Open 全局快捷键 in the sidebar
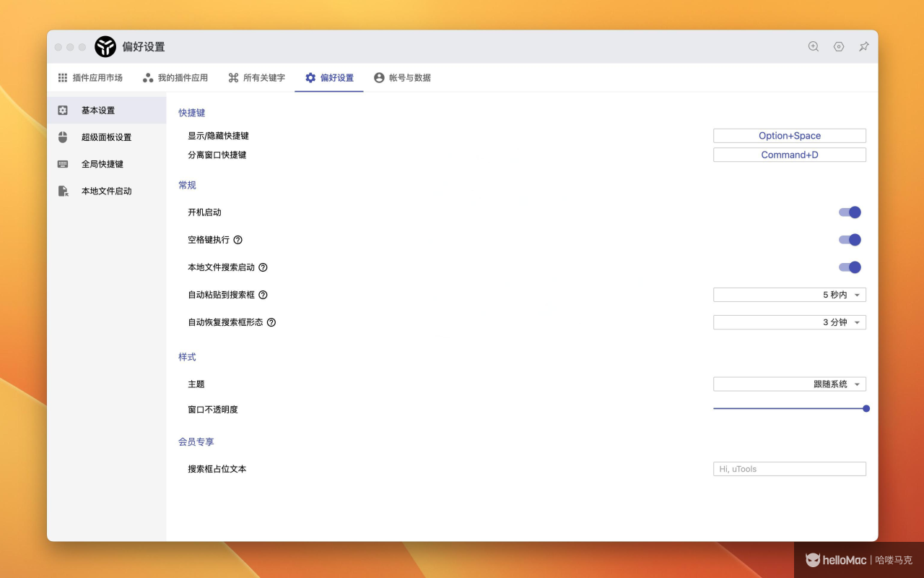Screen dimensions: 924x578 107,164
